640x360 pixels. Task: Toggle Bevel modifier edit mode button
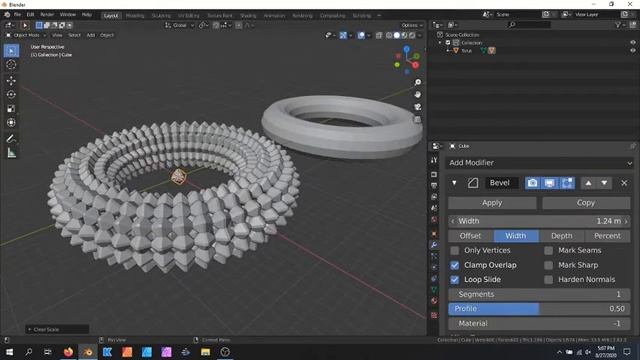point(567,183)
